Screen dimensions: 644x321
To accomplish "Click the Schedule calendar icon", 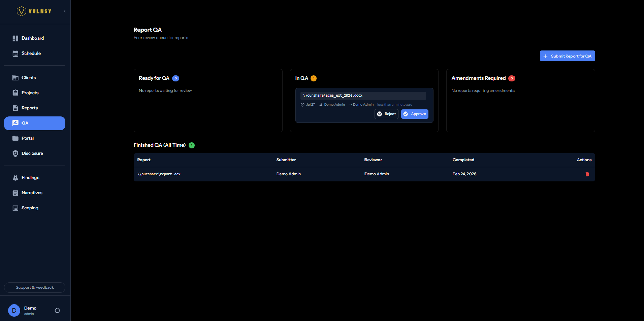I will (x=15, y=53).
